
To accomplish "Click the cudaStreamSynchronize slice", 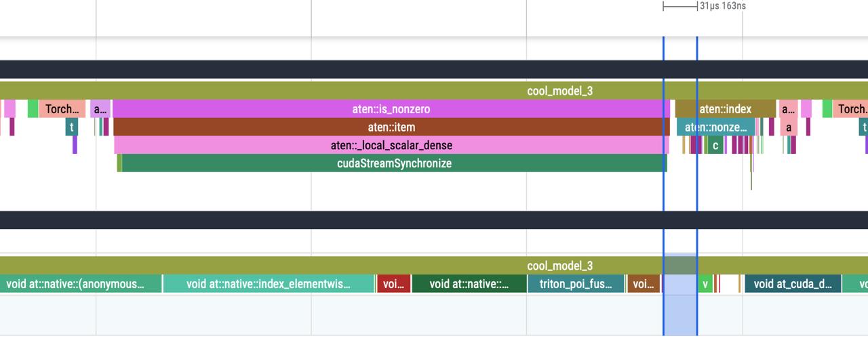I will click(393, 163).
